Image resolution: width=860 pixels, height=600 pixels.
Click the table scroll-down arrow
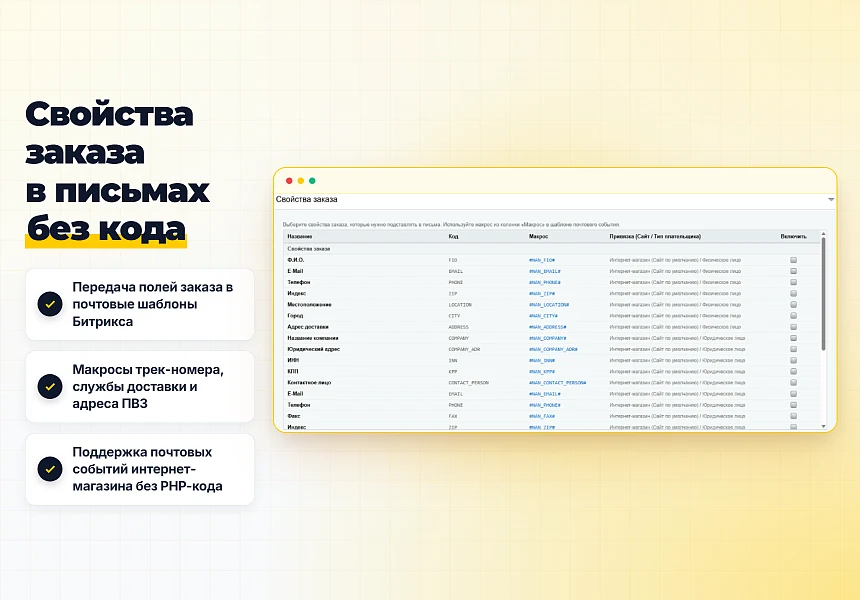[x=823, y=426]
